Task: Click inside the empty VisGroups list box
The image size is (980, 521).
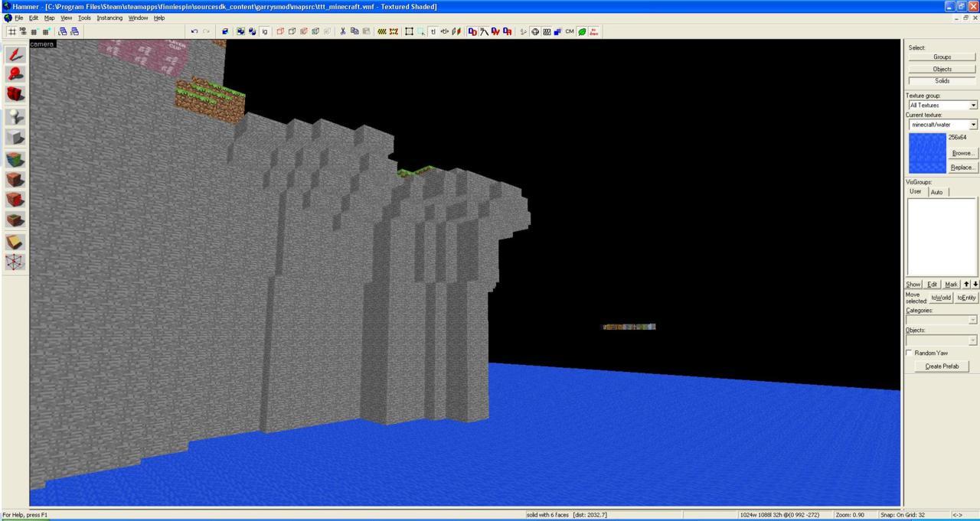Action: point(942,236)
